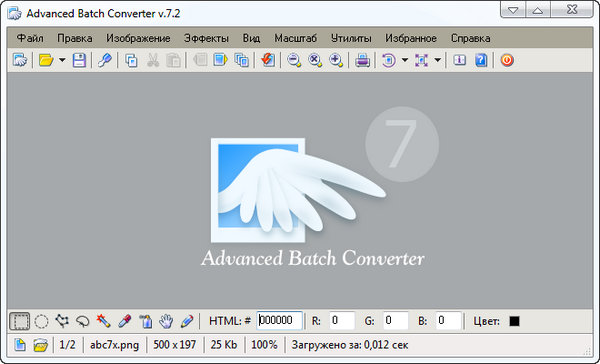Click the rotate image icon
Screen dimensions: 600x364
[x=389, y=60]
